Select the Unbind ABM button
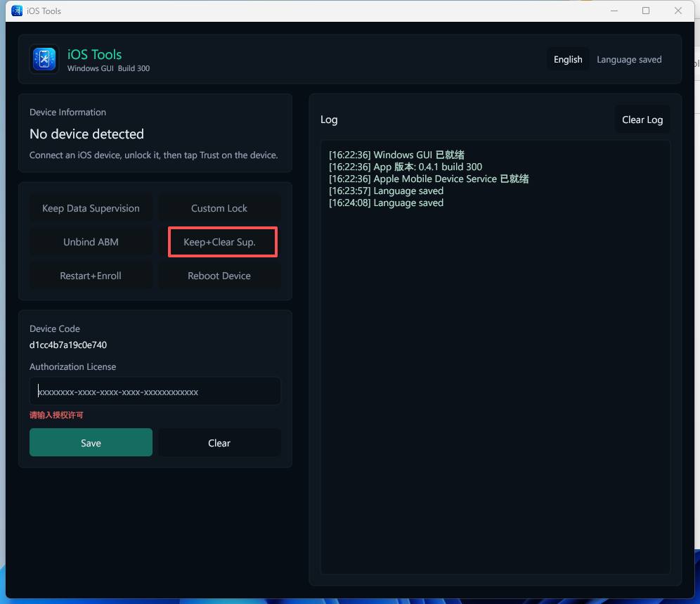 91,242
